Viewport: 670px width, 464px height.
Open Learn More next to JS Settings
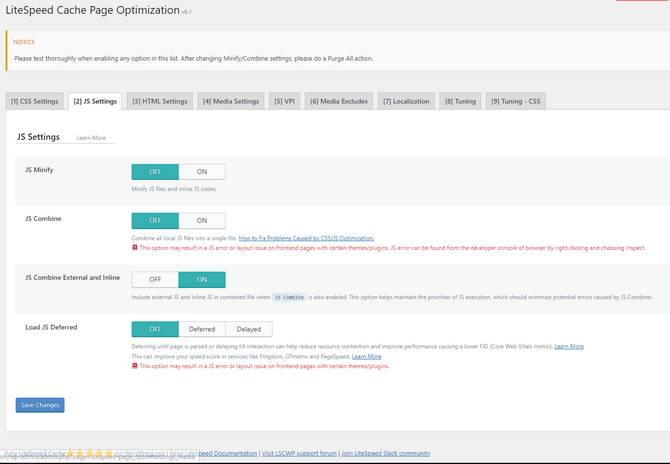tap(91, 138)
